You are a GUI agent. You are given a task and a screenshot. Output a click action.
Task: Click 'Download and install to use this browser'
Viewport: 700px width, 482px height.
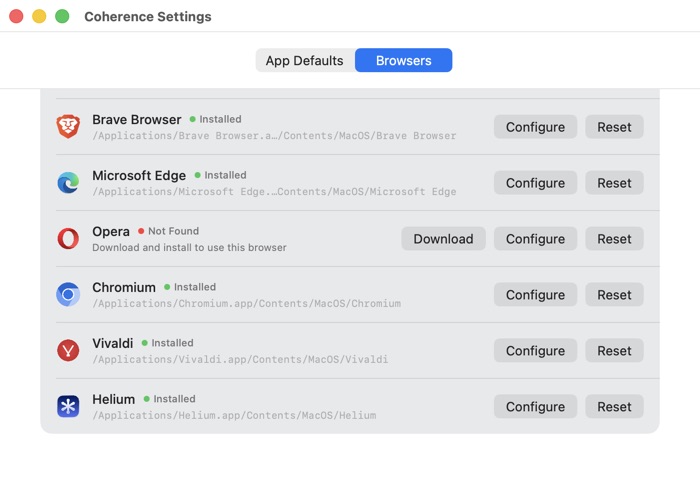(x=189, y=247)
